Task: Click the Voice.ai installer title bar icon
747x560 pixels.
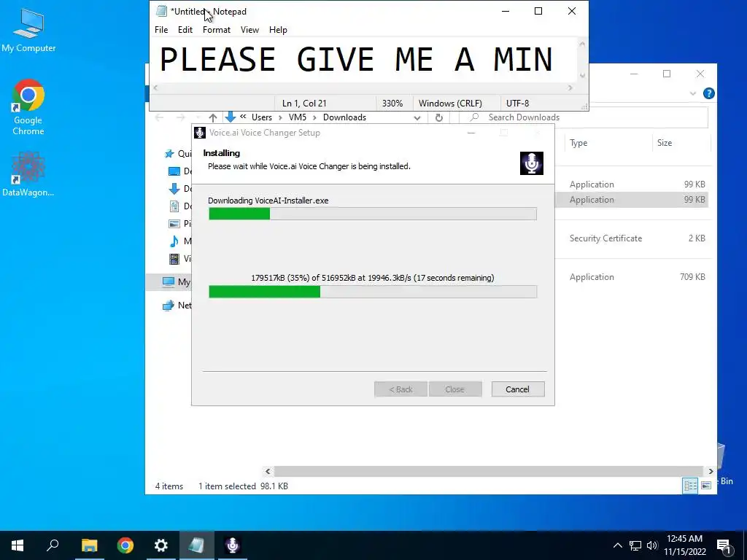Action: click(x=200, y=133)
